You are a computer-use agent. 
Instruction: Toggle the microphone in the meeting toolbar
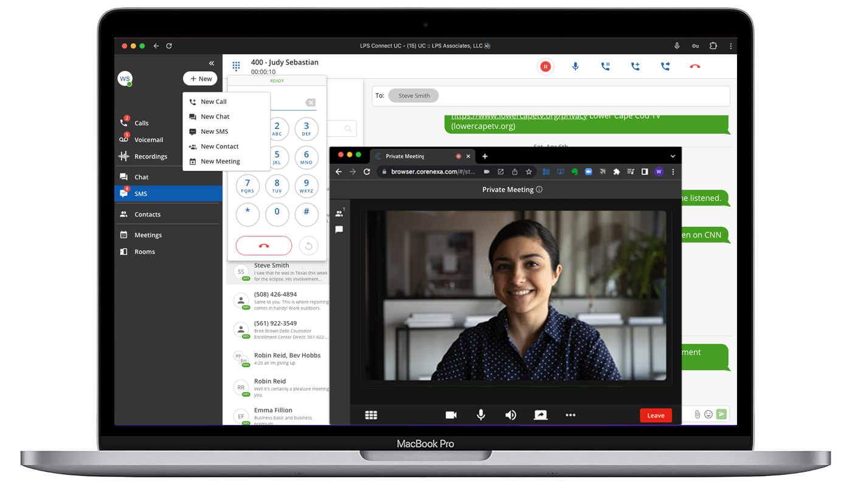pos(481,415)
